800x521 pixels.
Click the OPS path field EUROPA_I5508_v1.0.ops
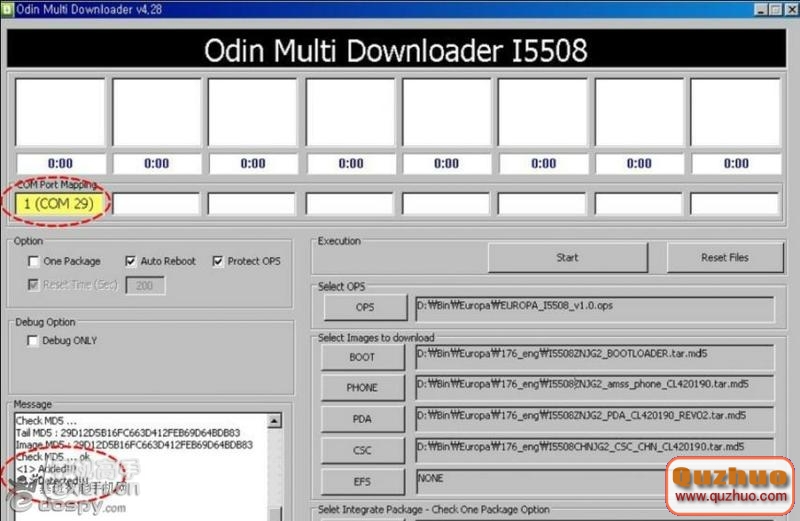point(595,309)
